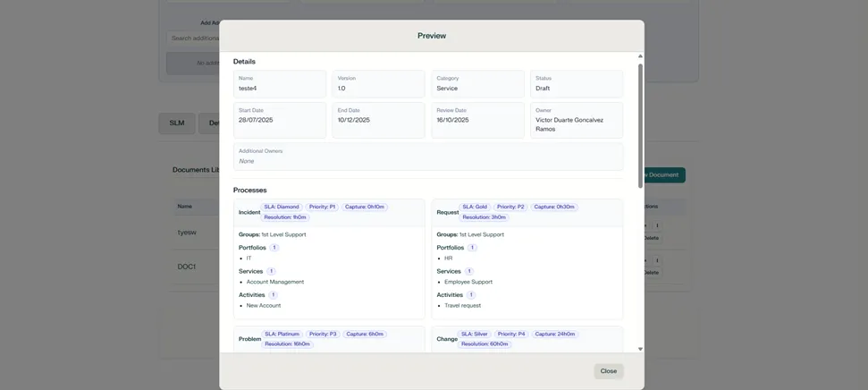Click the Resolution: 16h0m badge

[x=287, y=344]
